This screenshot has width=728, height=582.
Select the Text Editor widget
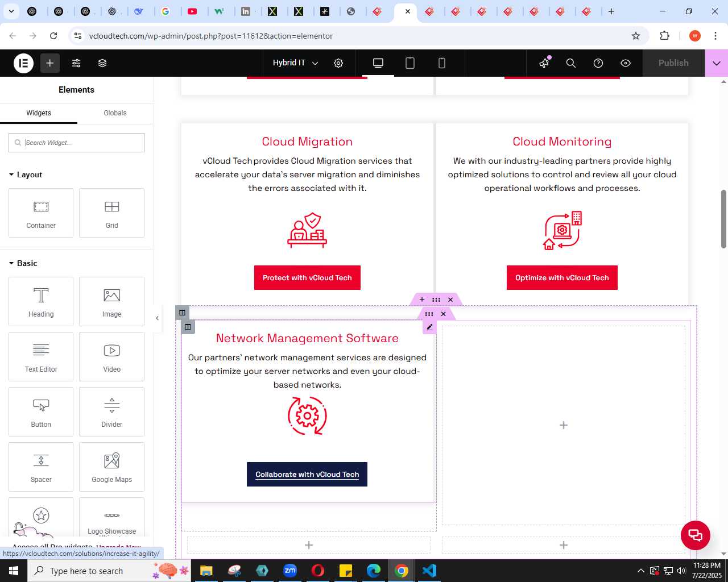41,356
